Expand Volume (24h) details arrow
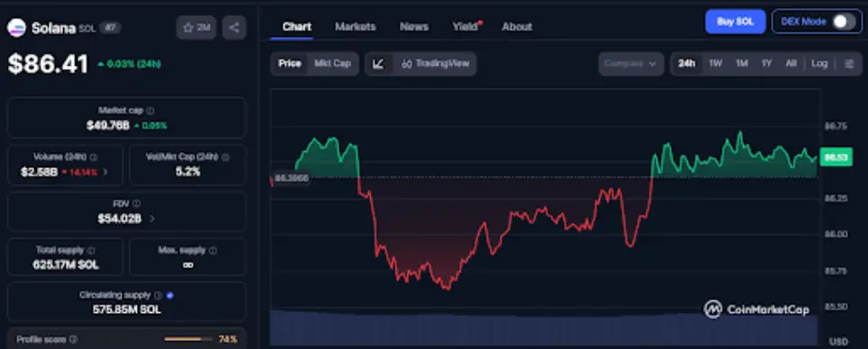 tap(105, 172)
